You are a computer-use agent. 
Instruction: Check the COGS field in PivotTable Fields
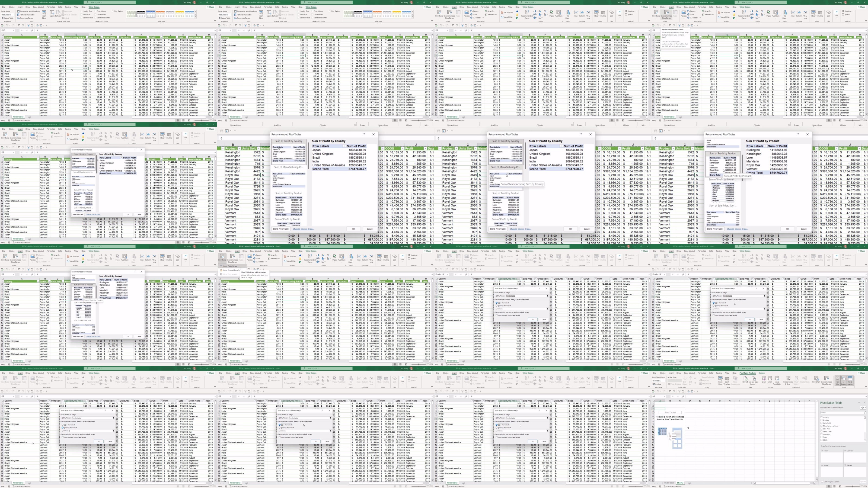click(822, 441)
